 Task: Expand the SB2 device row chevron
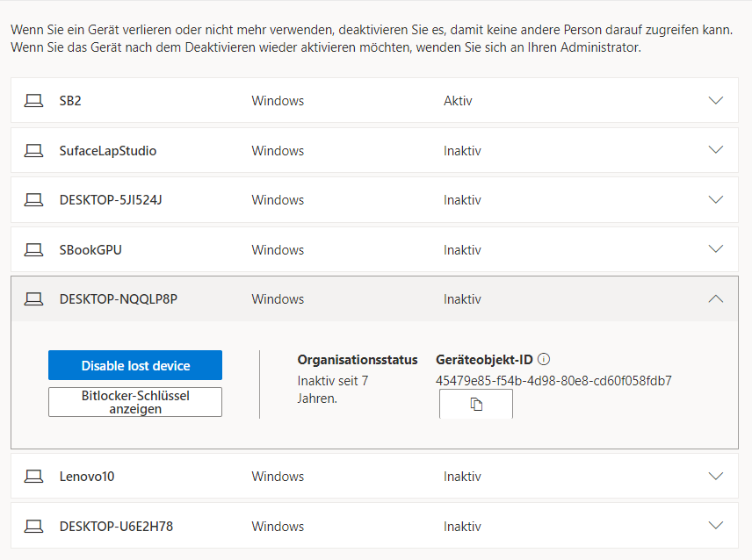click(716, 101)
